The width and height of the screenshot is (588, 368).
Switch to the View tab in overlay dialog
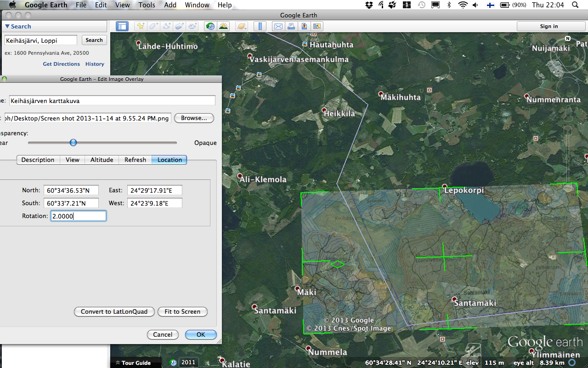click(x=73, y=160)
